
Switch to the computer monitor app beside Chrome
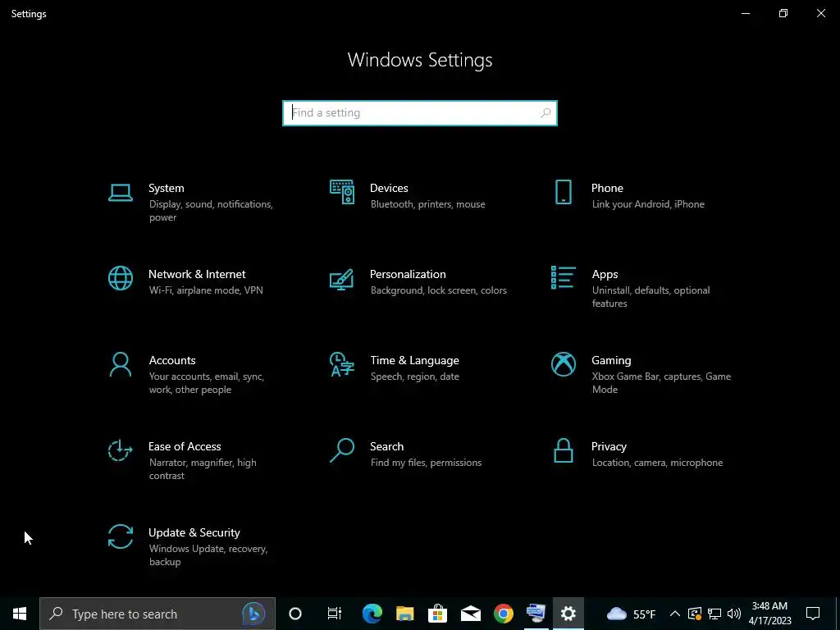point(536,614)
